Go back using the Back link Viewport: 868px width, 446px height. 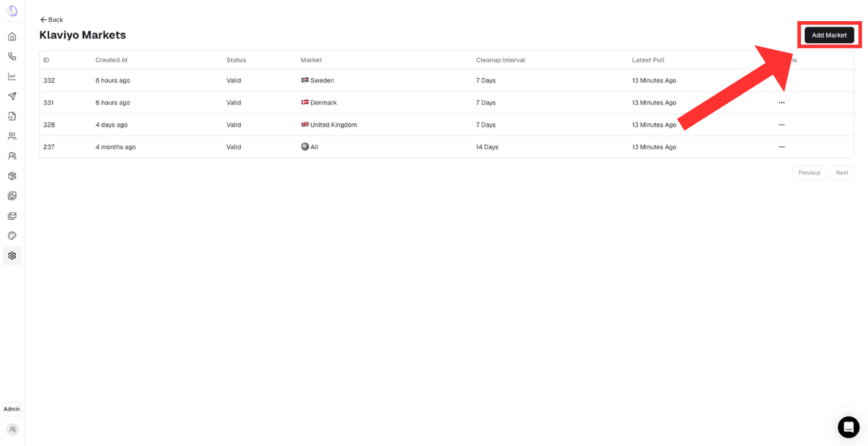coord(51,20)
